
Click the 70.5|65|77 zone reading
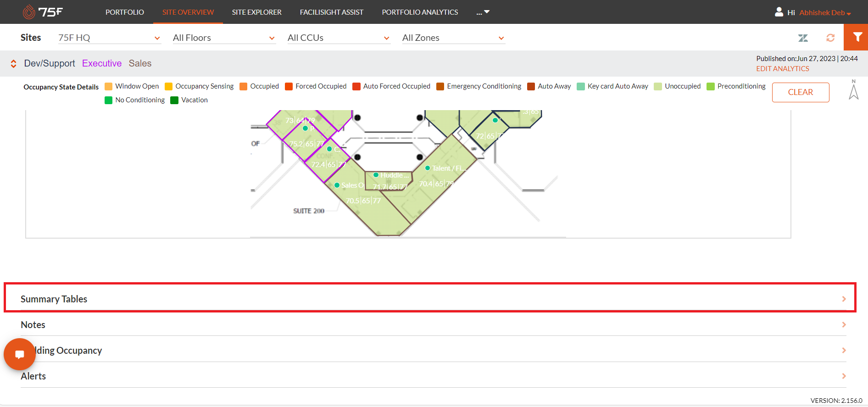click(363, 201)
